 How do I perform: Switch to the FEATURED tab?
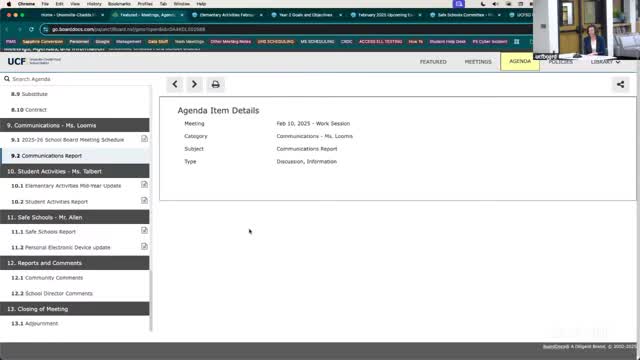point(433,62)
